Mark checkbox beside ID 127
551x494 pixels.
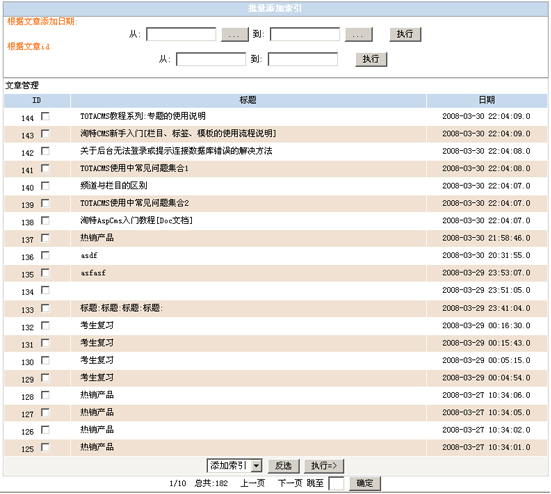(x=45, y=412)
